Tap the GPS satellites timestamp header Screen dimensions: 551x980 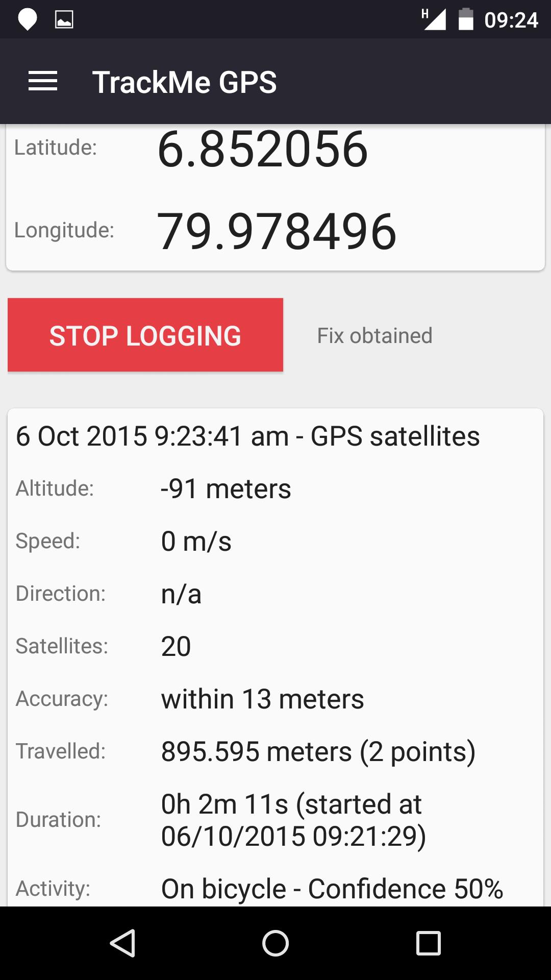[248, 436]
